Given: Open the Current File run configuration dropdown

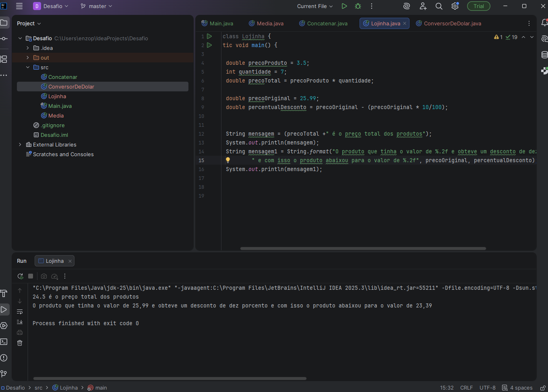Looking at the screenshot, I should (315, 6).
